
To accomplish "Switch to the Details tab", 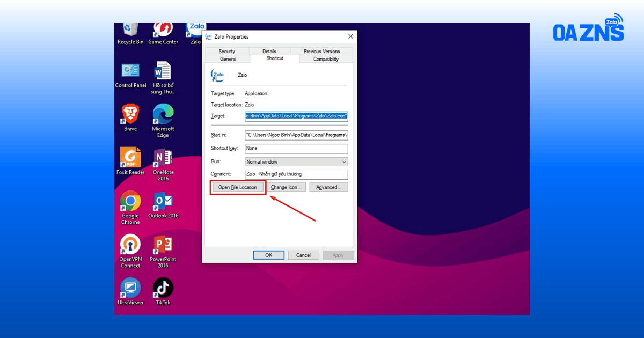I will click(x=269, y=52).
